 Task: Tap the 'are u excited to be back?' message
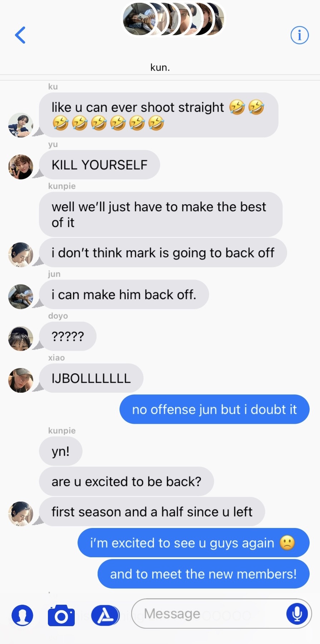pos(127,482)
